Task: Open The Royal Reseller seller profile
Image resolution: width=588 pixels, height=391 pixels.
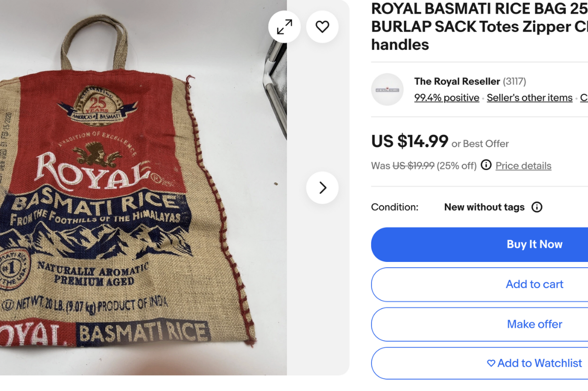Action: tap(457, 81)
